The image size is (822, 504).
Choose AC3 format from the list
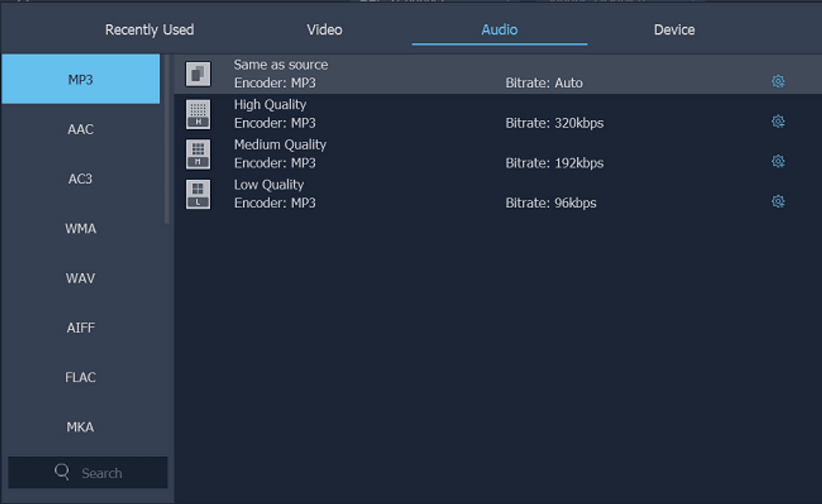pos(80,179)
